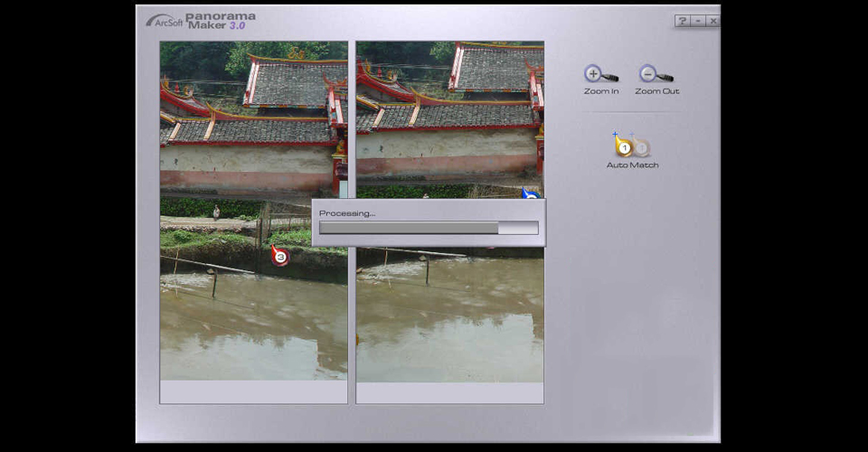Select the red match point marker 3
Viewport: 868px width, 452px height.
tap(279, 255)
